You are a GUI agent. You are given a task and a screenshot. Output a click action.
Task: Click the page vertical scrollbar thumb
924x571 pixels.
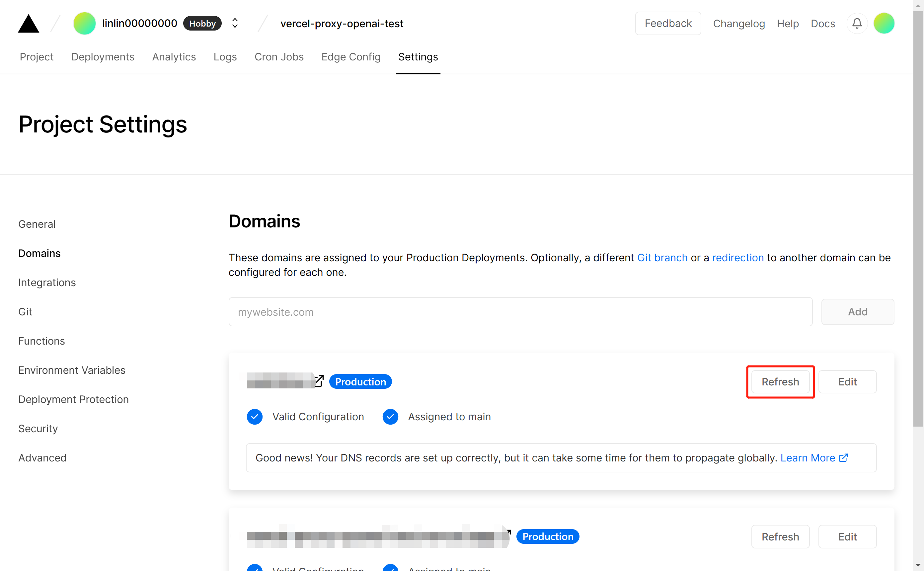(918, 219)
